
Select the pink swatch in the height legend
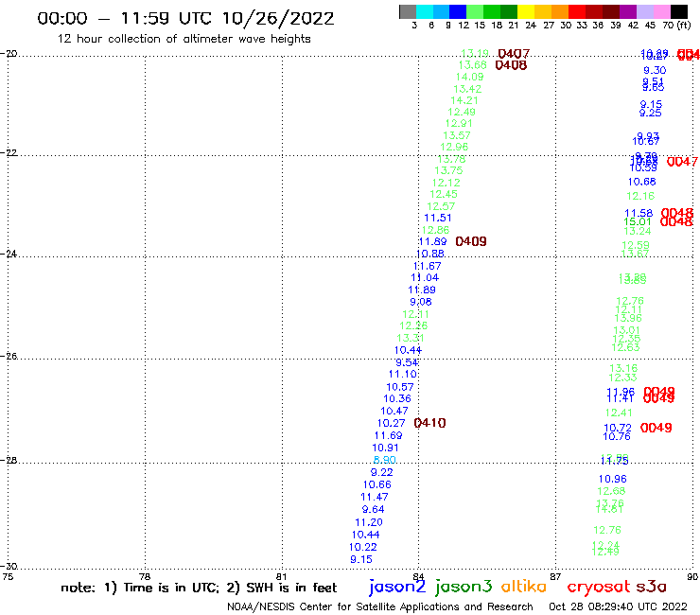(662, 11)
